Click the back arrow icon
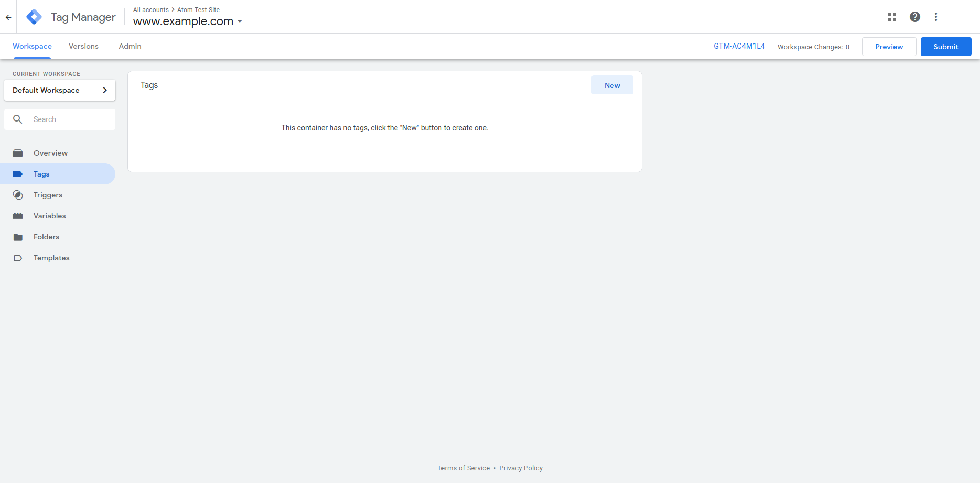 [x=8, y=17]
